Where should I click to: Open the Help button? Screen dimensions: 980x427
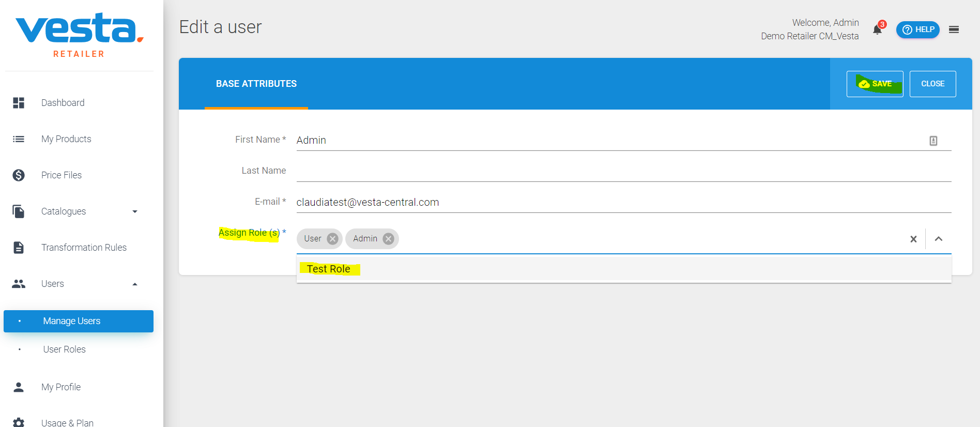(918, 29)
